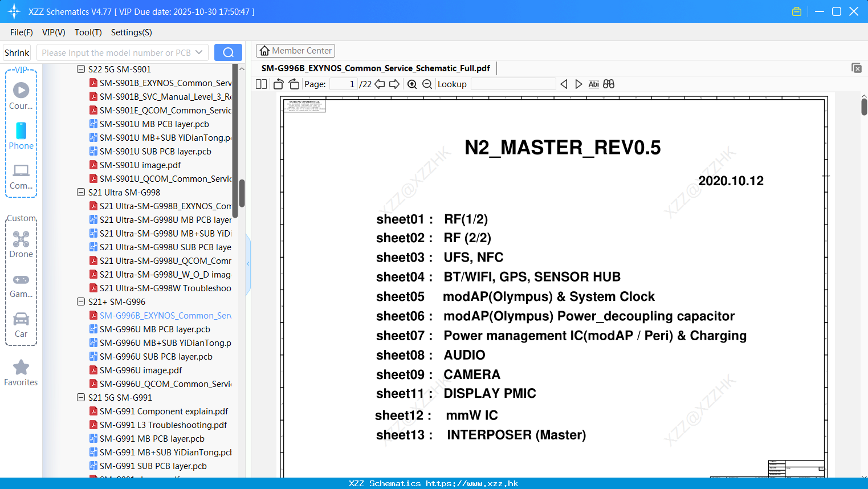Open the Drone category
Image resolution: width=868 pixels, height=489 pixels.
pos(21,244)
